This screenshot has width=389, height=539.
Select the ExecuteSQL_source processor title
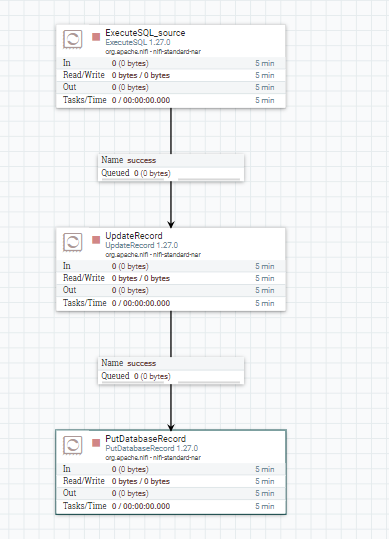tap(145, 33)
